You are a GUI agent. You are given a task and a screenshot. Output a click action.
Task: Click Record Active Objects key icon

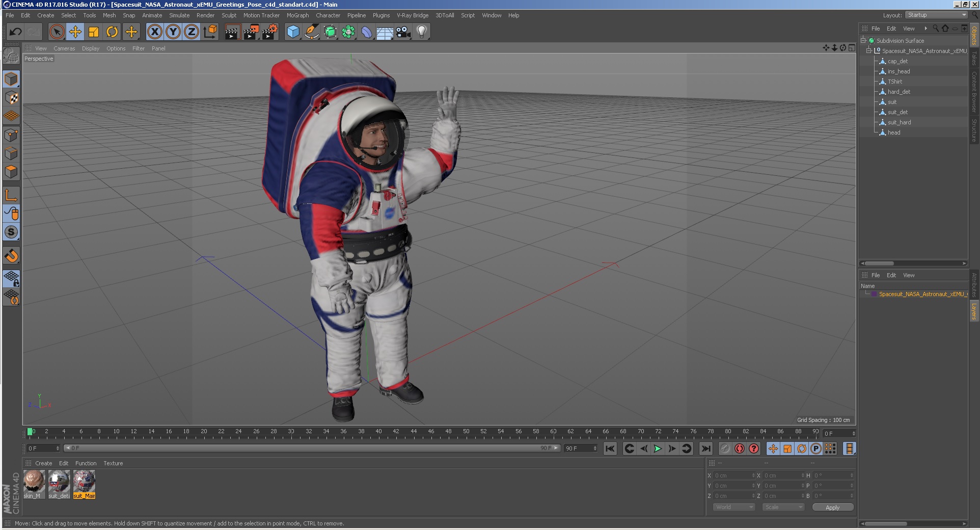click(725, 448)
